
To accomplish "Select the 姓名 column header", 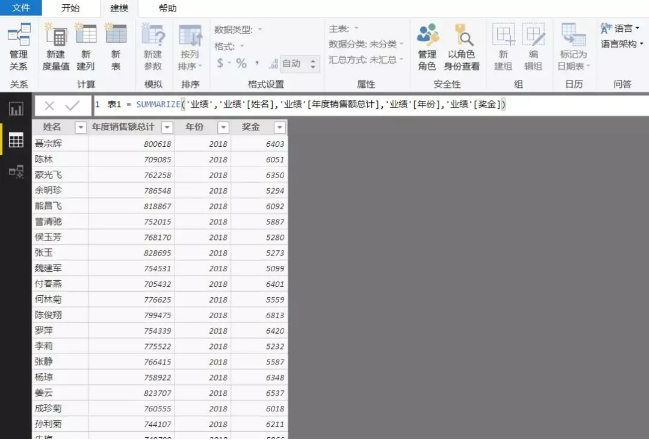I will (52, 127).
